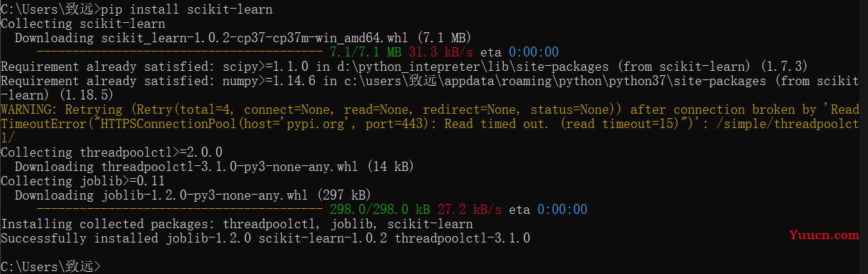868x274 pixels.
Task: Click the Collecting threadpoolctl>=2.0.0 line
Action: 112,152
